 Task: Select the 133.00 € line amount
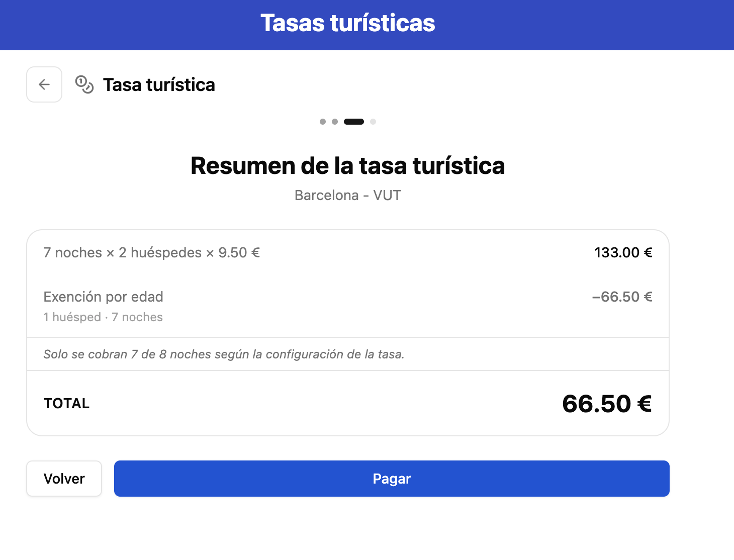(x=623, y=252)
